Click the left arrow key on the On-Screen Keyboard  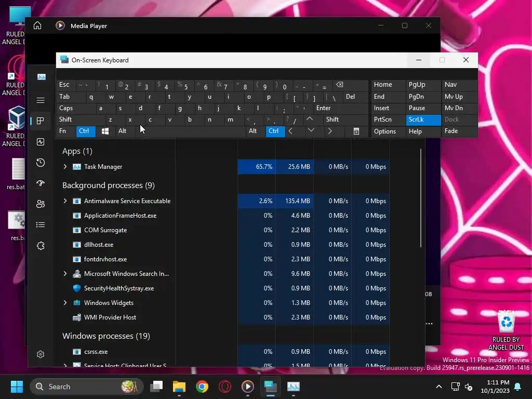(290, 131)
